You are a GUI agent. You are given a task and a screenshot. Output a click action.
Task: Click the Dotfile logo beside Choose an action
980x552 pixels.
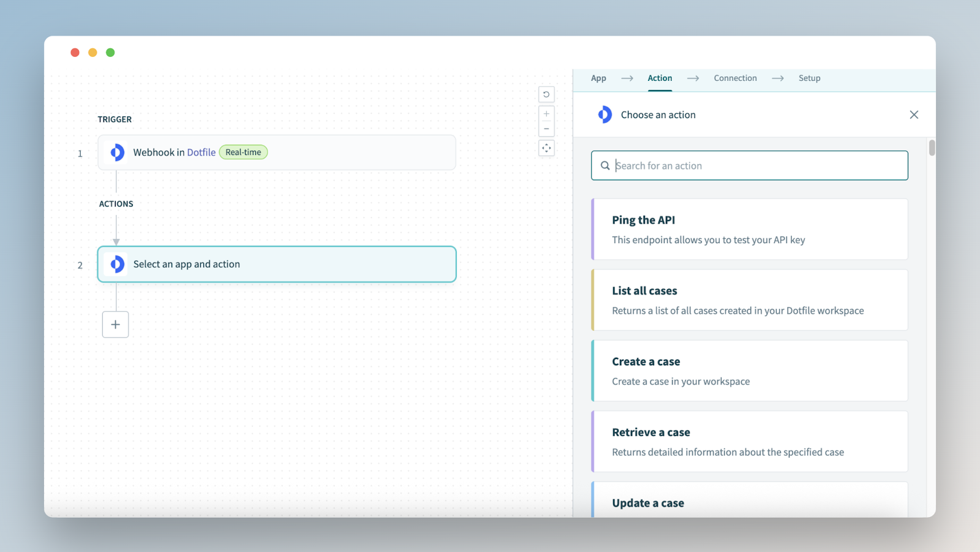tap(605, 115)
